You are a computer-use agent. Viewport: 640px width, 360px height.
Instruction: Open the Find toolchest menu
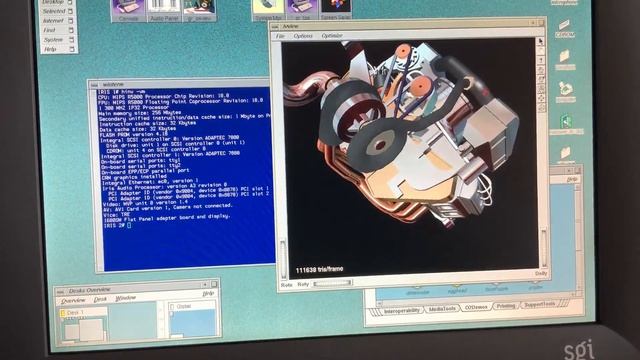tap(58, 30)
